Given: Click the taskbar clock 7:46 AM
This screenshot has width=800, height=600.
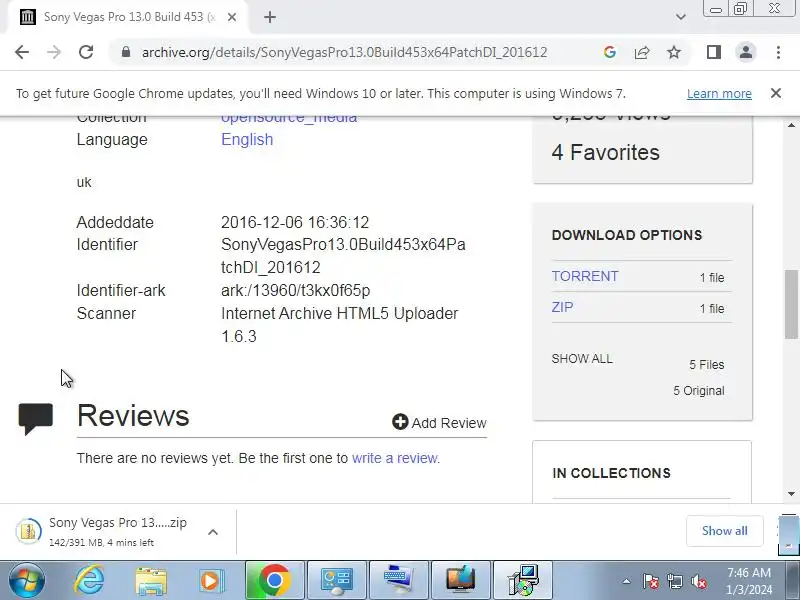Looking at the screenshot, I should (749, 573).
